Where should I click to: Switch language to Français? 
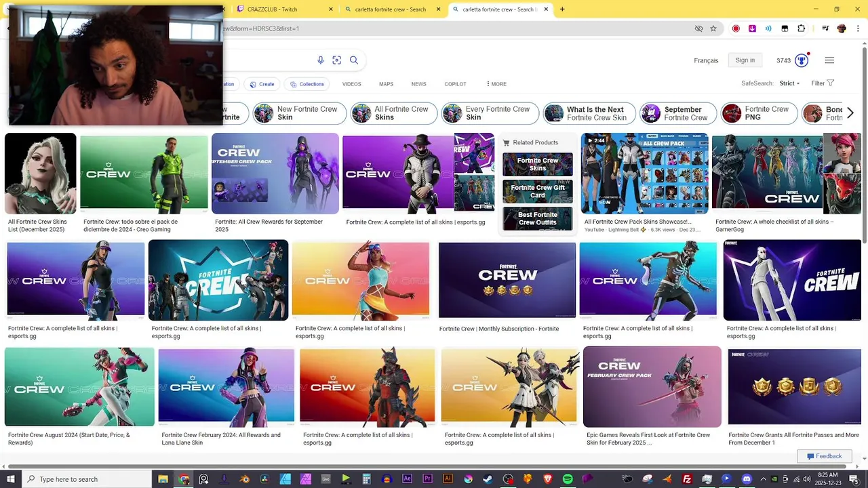(706, 60)
